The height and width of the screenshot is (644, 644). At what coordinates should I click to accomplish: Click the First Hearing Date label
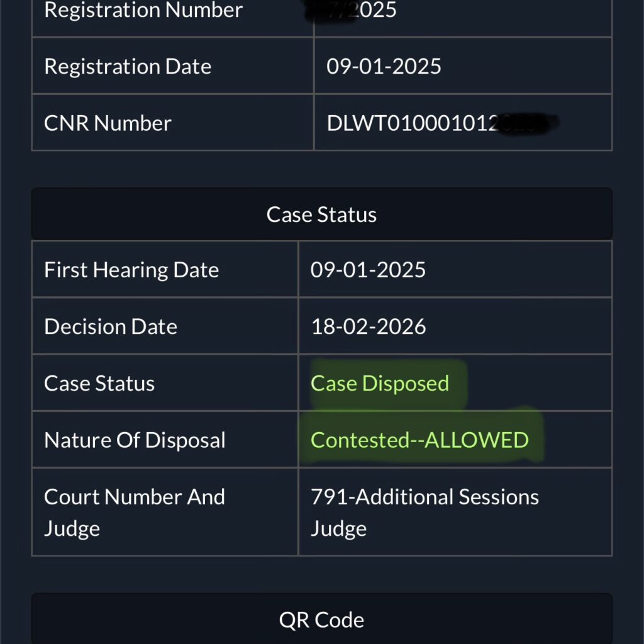tap(131, 270)
